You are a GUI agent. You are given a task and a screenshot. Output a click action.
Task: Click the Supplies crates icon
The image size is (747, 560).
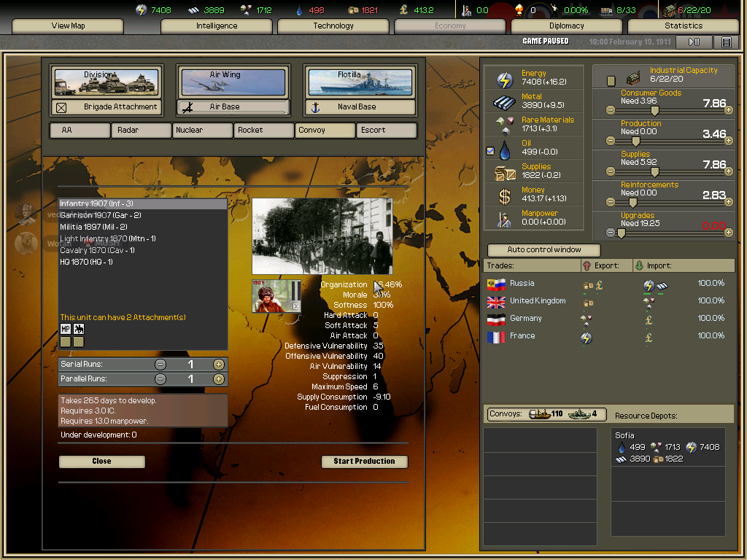505,174
